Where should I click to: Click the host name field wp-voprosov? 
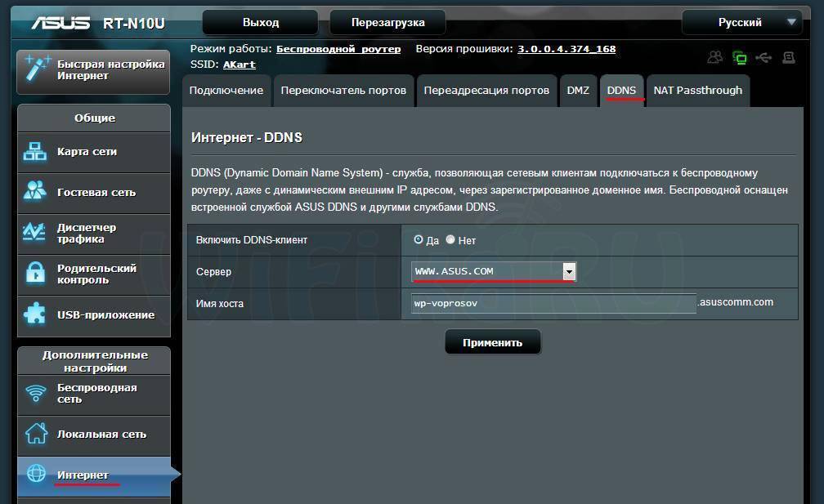553,303
